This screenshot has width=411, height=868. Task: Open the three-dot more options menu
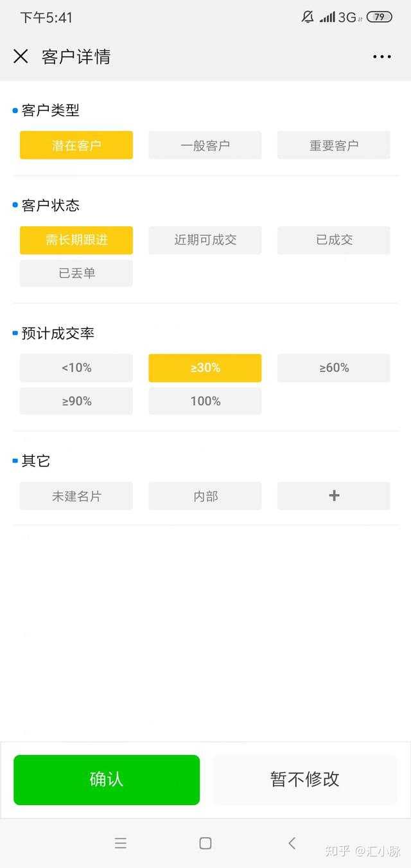[381, 57]
